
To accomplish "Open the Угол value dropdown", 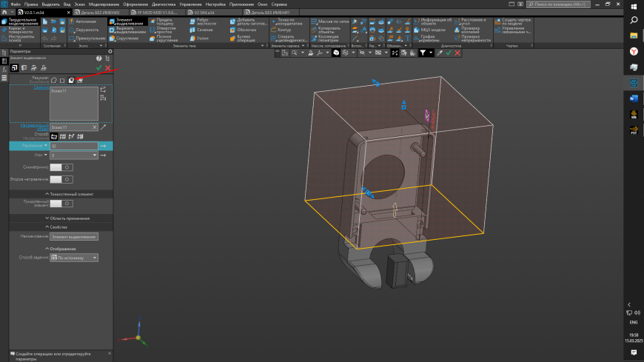I will point(95,155).
